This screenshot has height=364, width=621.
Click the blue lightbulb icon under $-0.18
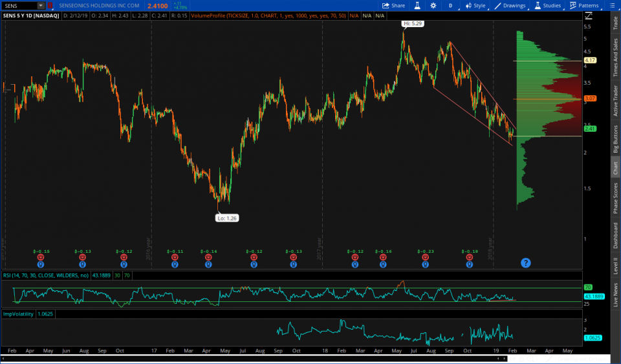tap(470, 264)
